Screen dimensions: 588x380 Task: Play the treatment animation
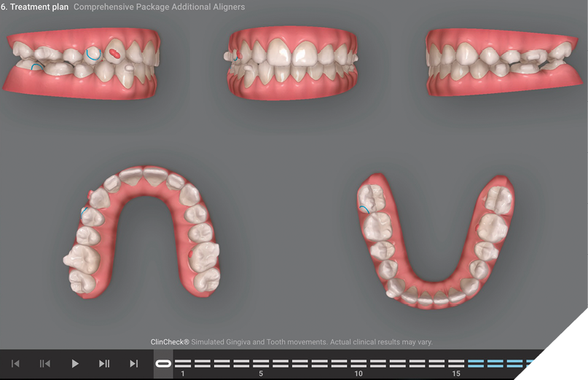(x=75, y=363)
